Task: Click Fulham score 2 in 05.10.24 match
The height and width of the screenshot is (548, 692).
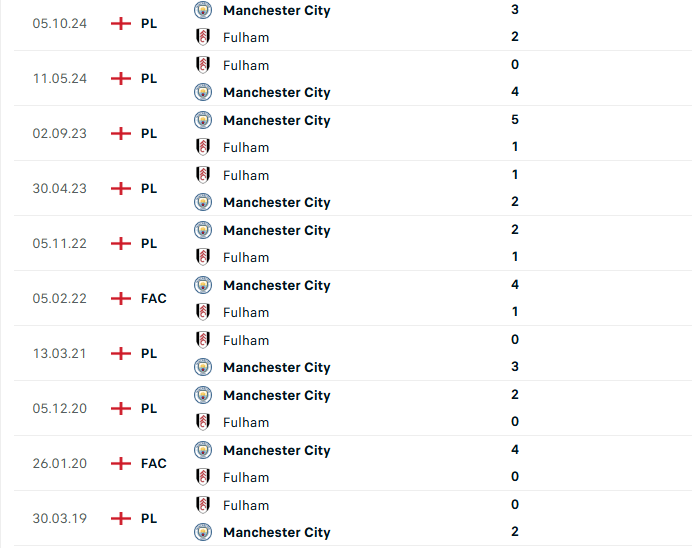Action: click(515, 37)
